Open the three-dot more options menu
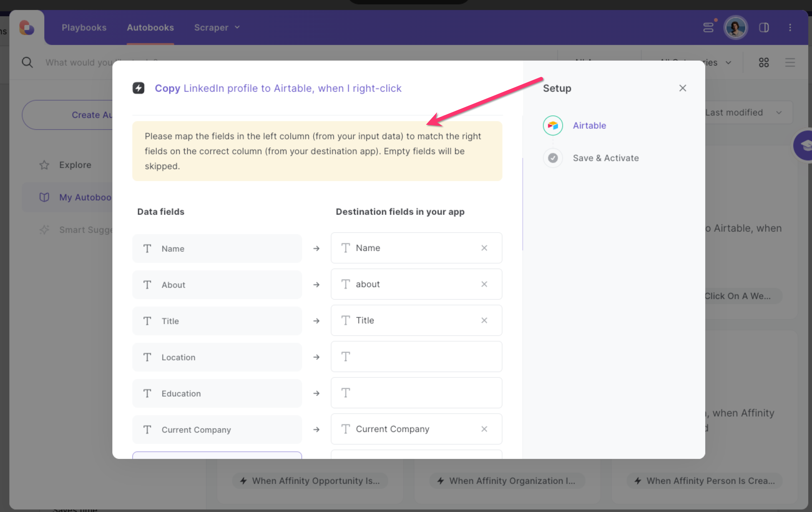The image size is (812, 512). 790,28
